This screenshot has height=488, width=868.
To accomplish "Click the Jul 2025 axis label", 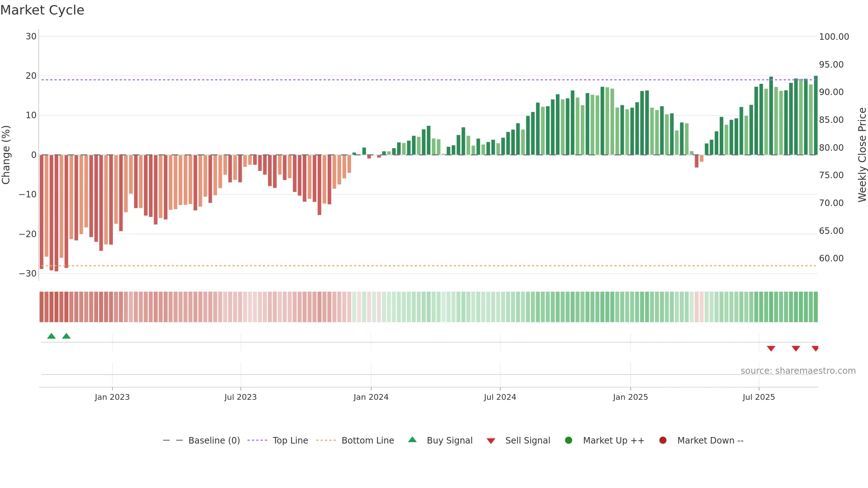I will point(759,397).
